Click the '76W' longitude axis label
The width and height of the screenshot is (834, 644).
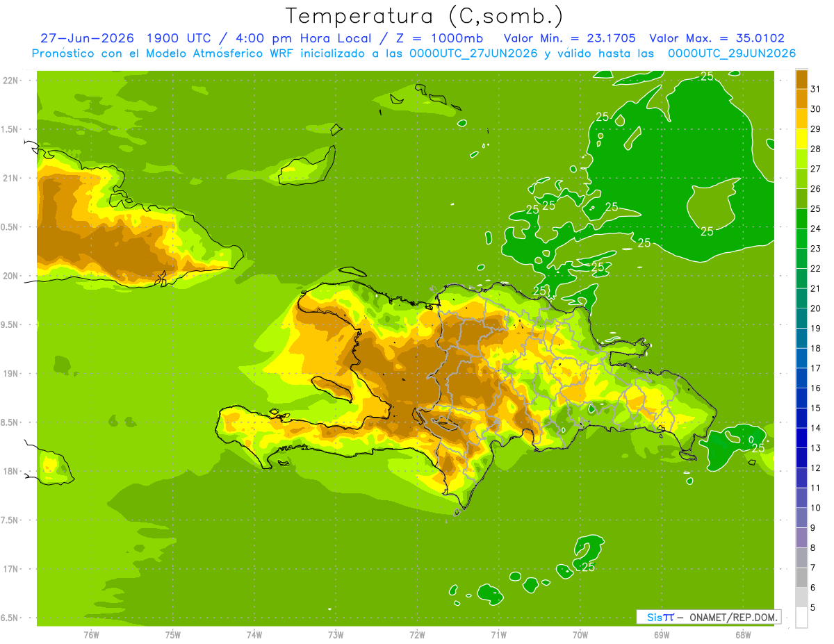pyautogui.click(x=91, y=635)
